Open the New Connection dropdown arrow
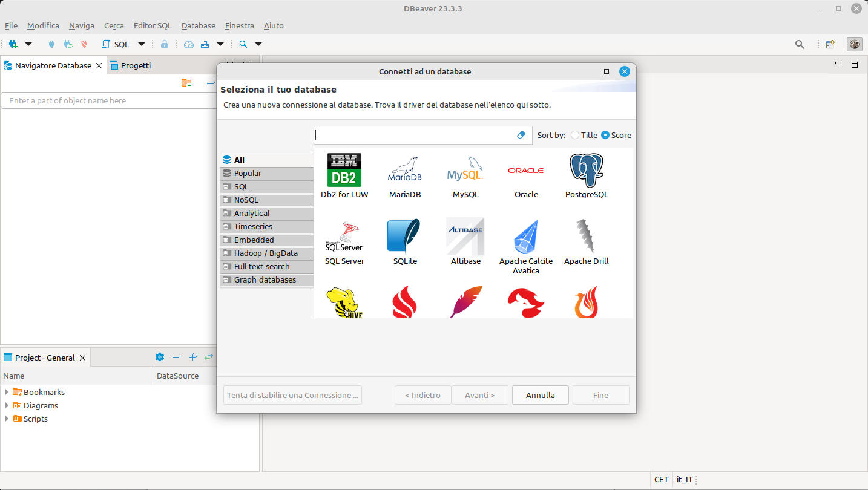This screenshot has width=868, height=490. point(28,44)
